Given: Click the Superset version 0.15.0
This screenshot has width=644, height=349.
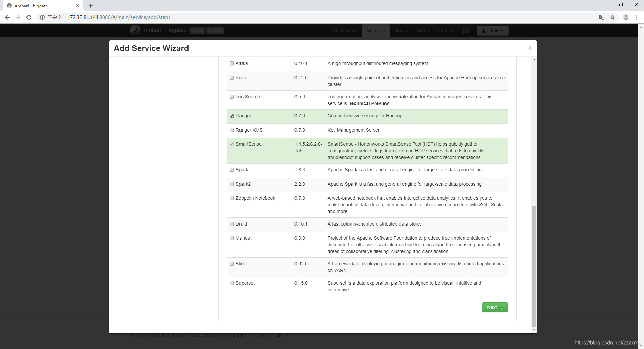Looking at the screenshot, I should point(301,283).
